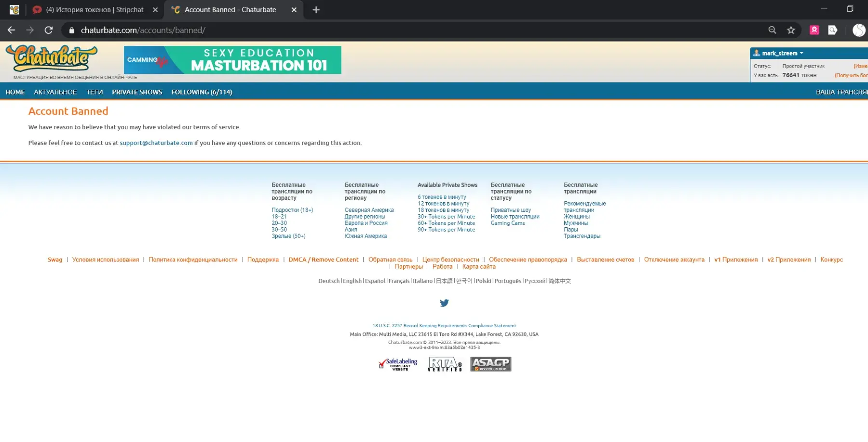This screenshot has height=442, width=868.
Task: Open the Северная Америка region link
Action: [369, 210]
